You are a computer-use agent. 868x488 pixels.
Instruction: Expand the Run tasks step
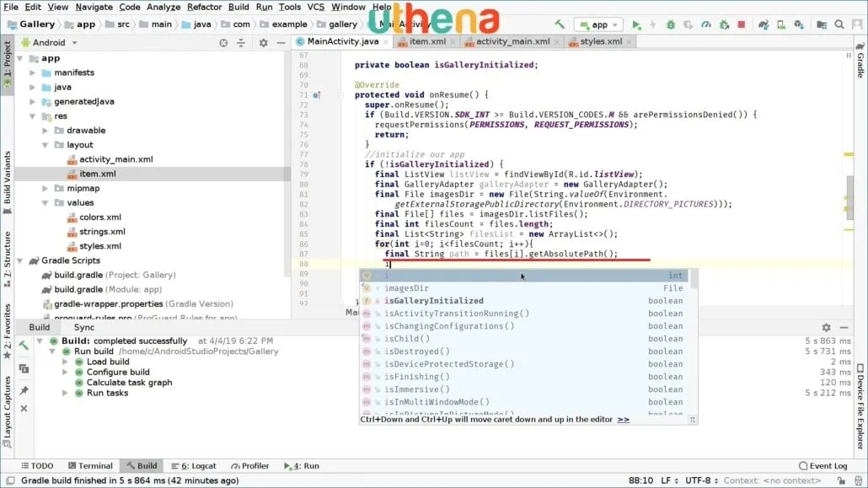point(66,393)
